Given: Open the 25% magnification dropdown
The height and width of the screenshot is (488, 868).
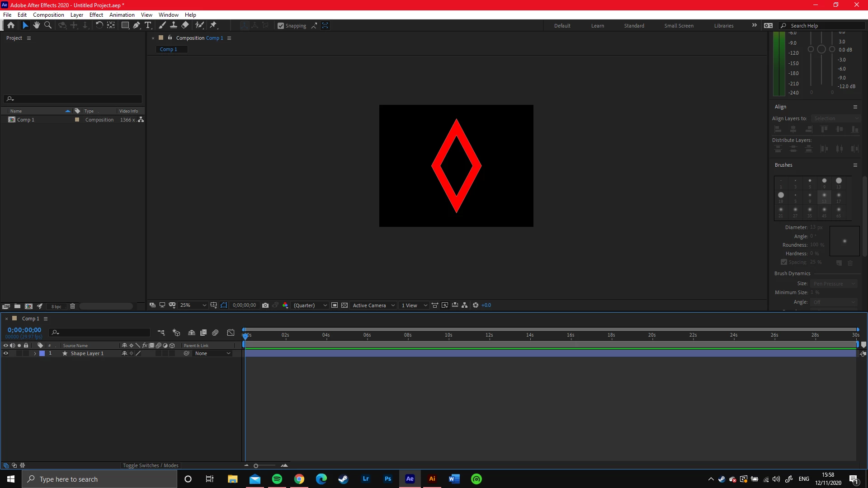Looking at the screenshot, I should point(193,305).
